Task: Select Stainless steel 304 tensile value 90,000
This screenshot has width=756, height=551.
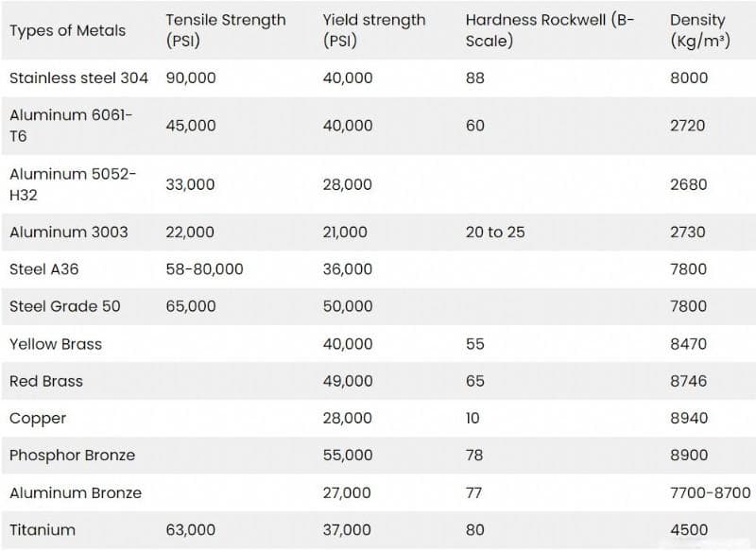Action: point(191,77)
